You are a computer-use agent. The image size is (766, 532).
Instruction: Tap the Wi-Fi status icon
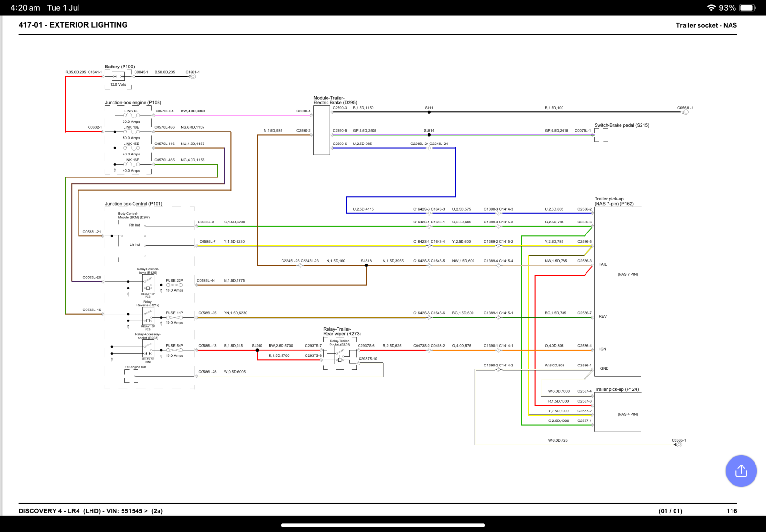711,8
